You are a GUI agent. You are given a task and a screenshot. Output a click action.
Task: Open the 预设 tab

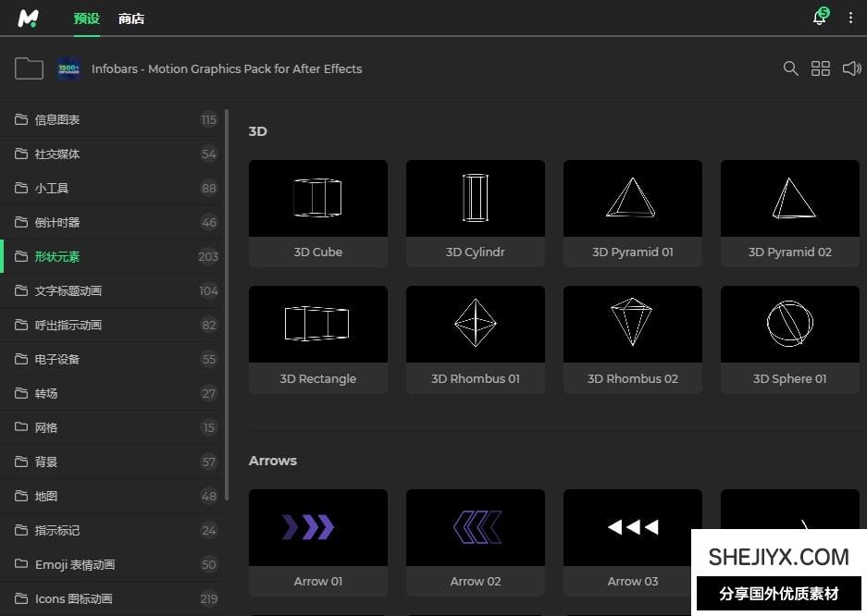point(86,18)
